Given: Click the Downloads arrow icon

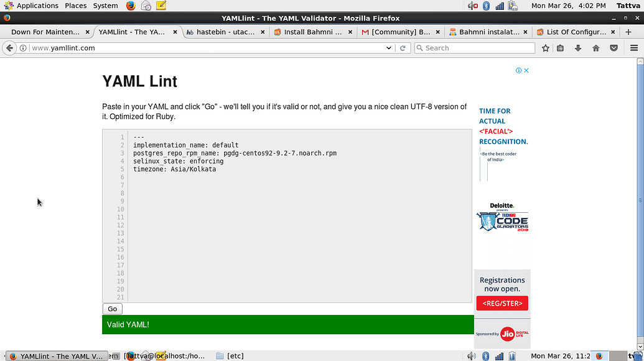Looking at the screenshot, I should (578, 48).
